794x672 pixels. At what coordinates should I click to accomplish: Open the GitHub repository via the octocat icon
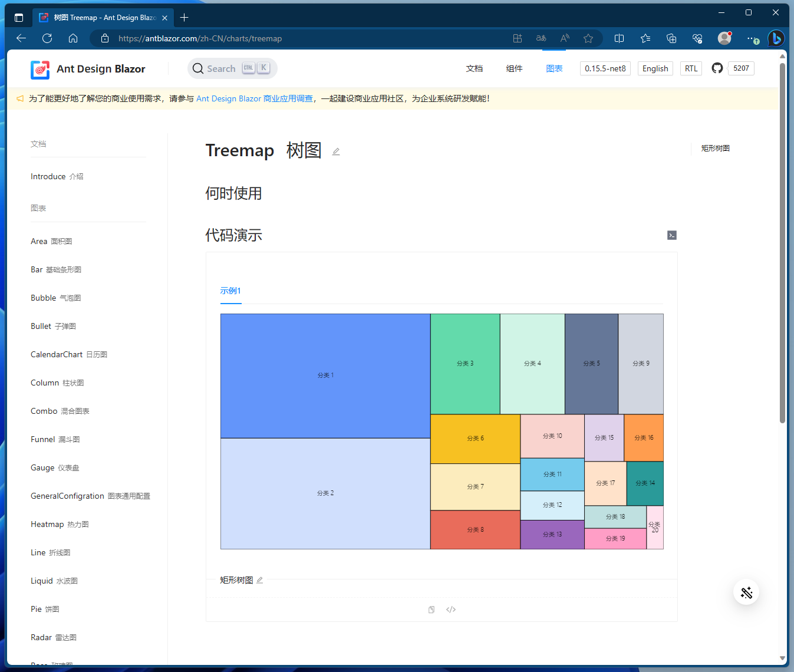(x=717, y=68)
